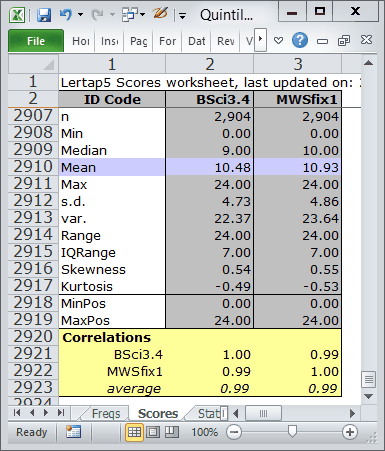Open the Review ribbon tab
Screen dimensions: 385x451
pyautogui.click(x=226, y=41)
